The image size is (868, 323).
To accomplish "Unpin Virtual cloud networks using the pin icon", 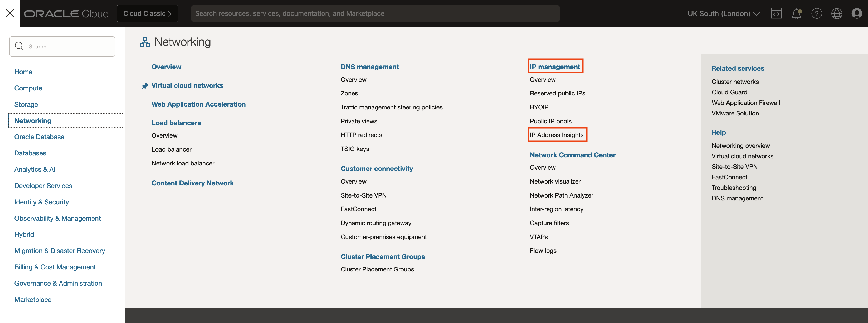I will (145, 85).
